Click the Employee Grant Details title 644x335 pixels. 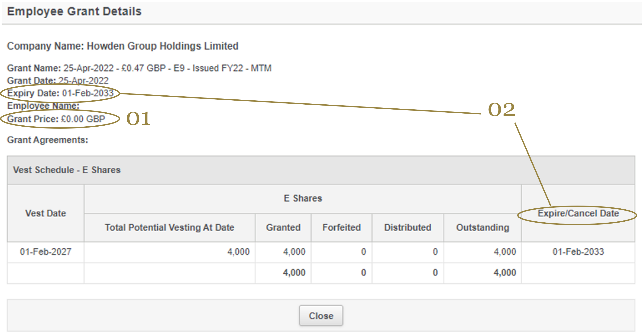(x=74, y=11)
